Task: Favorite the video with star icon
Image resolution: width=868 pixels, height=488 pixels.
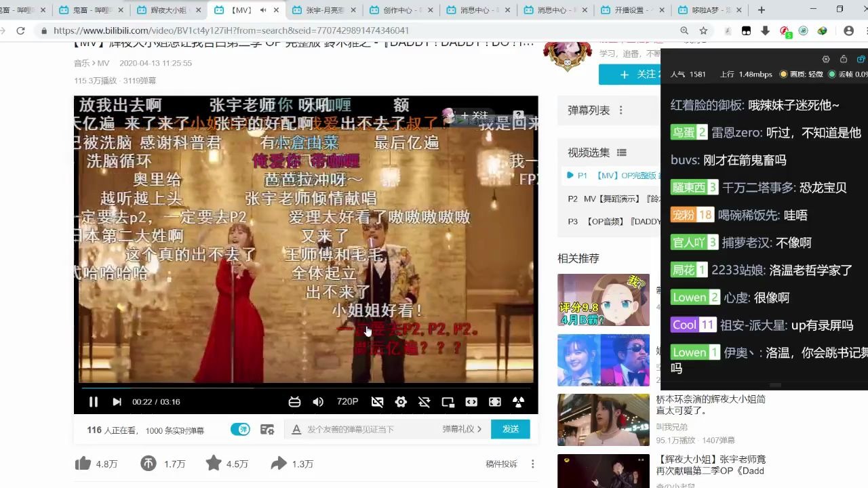Action: pos(214,464)
